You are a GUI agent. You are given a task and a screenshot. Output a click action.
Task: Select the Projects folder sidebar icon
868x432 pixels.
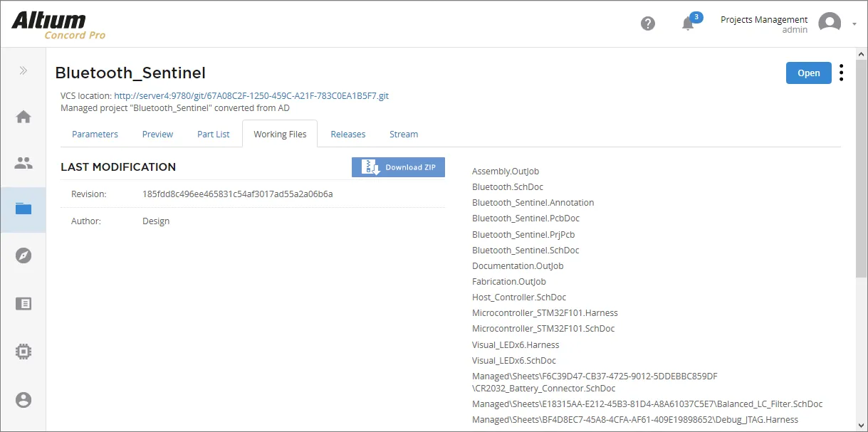coord(23,209)
